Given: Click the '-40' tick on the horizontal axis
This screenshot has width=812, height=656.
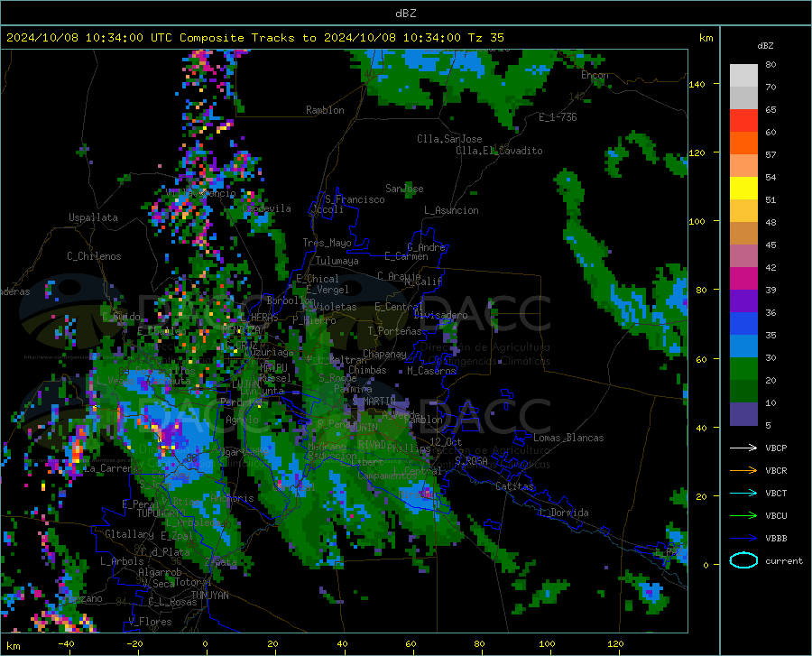Looking at the screenshot, I should click(66, 644).
